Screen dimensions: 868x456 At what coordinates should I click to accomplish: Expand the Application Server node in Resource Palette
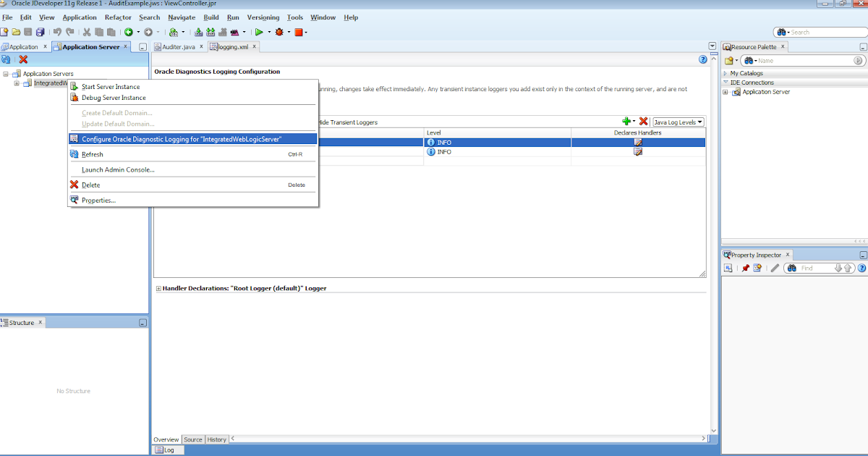tap(726, 92)
